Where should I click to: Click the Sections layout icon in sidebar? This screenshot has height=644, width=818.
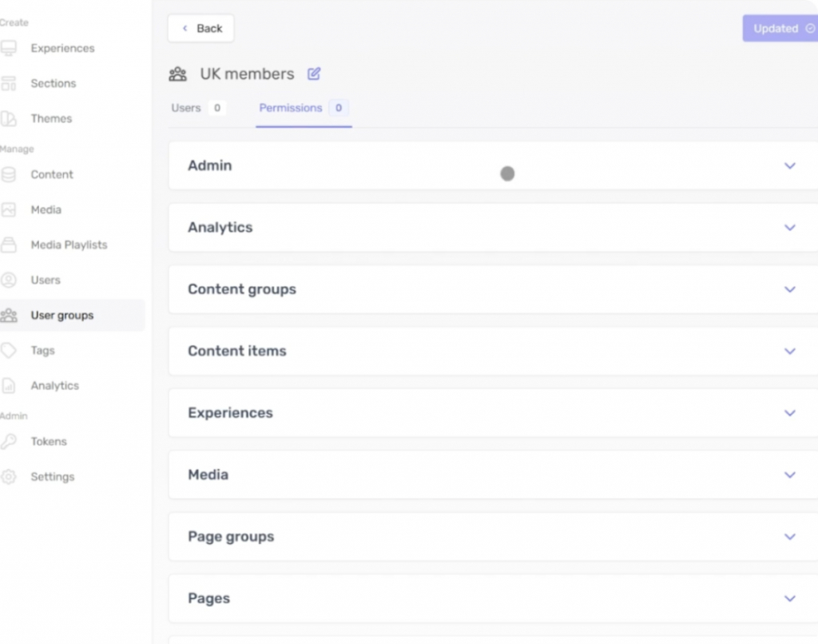click(9, 84)
